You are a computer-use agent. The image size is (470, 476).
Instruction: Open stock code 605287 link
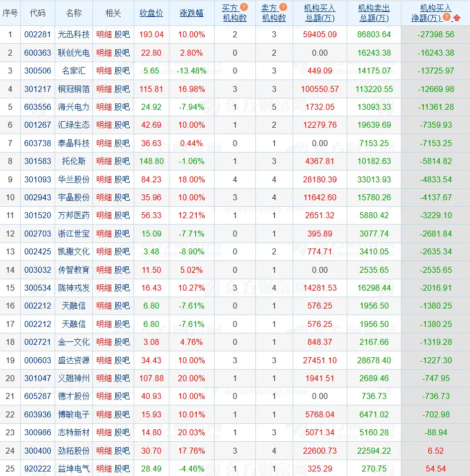click(x=38, y=396)
